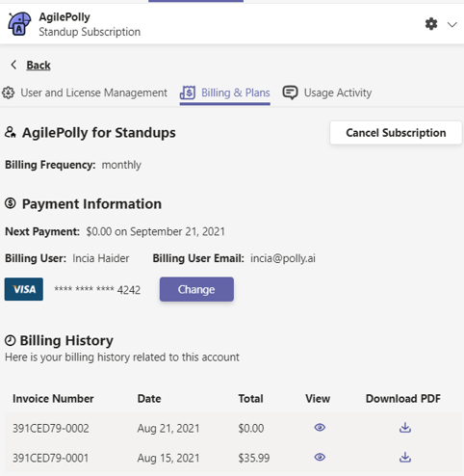Download PDF for invoice 391CED79-0001

click(x=405, y=457)
